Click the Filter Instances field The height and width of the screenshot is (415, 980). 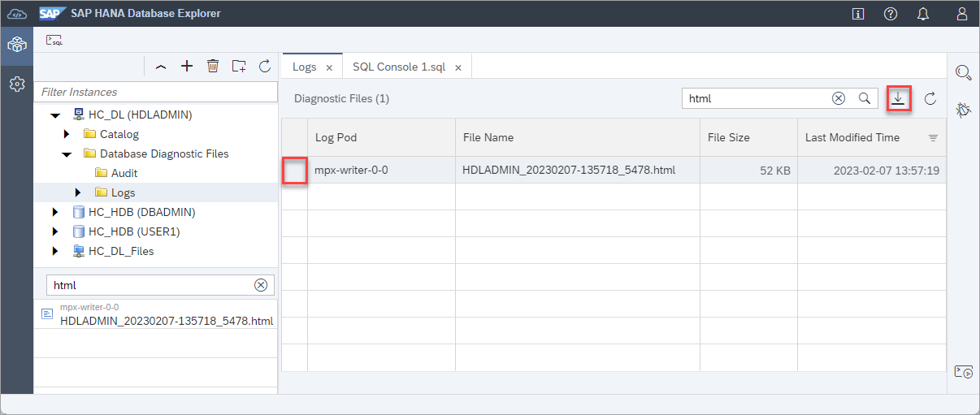[156, 92]
